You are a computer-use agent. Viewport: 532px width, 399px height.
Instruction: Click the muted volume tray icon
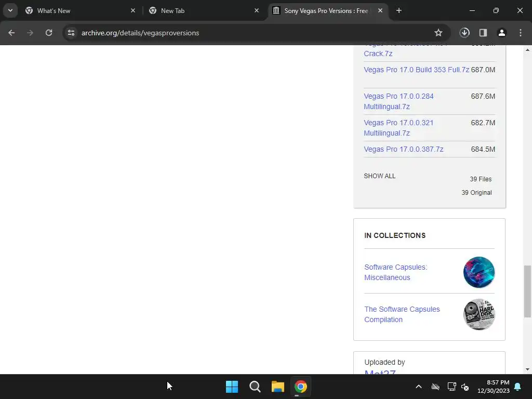tap(465, 387)
